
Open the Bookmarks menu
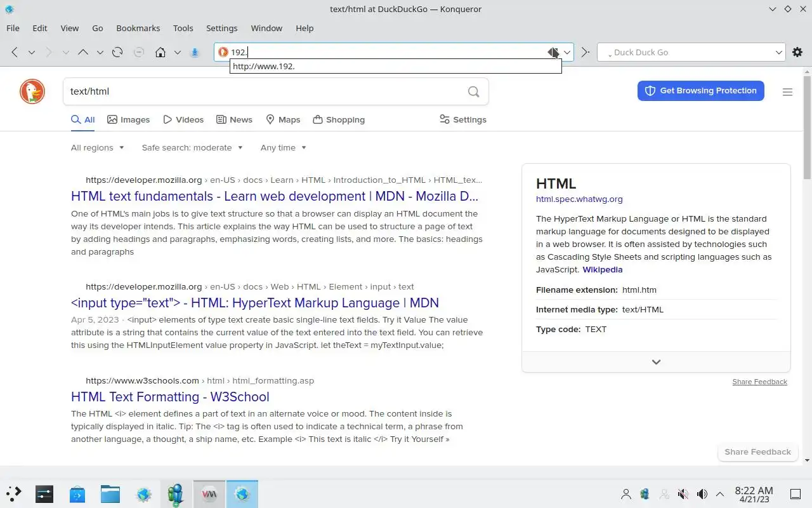point(138,28)
